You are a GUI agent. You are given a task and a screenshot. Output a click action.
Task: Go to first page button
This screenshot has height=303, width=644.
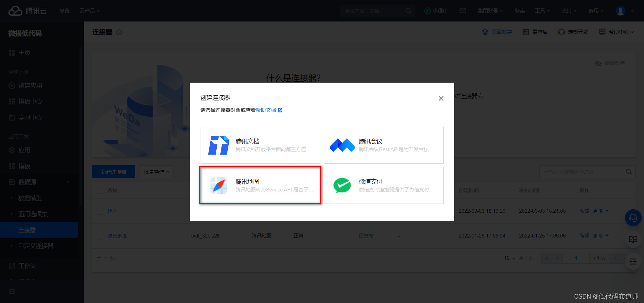547,258
